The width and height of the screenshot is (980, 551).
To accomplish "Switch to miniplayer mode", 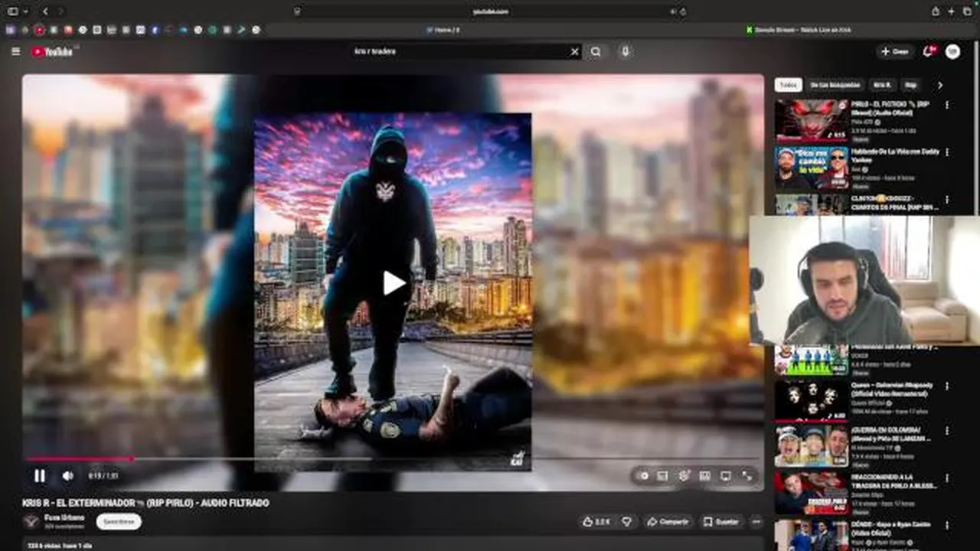I will click(x=704, y=475).
